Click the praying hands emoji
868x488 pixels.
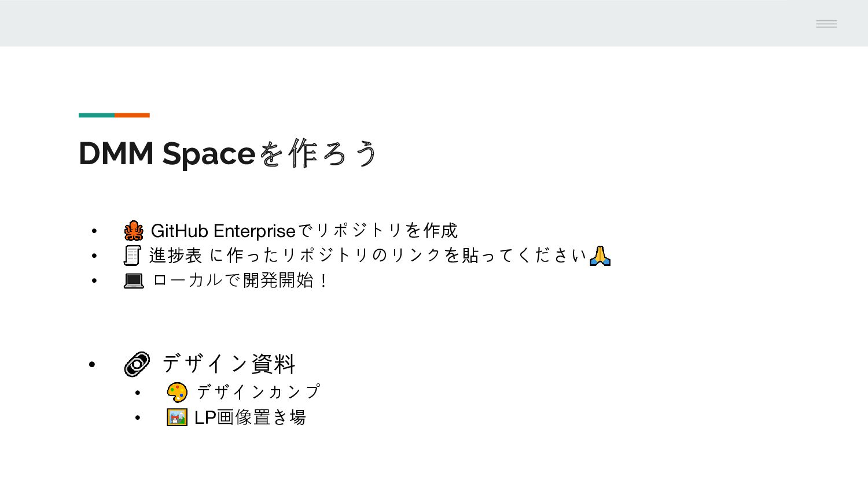(x=600, y=256)
